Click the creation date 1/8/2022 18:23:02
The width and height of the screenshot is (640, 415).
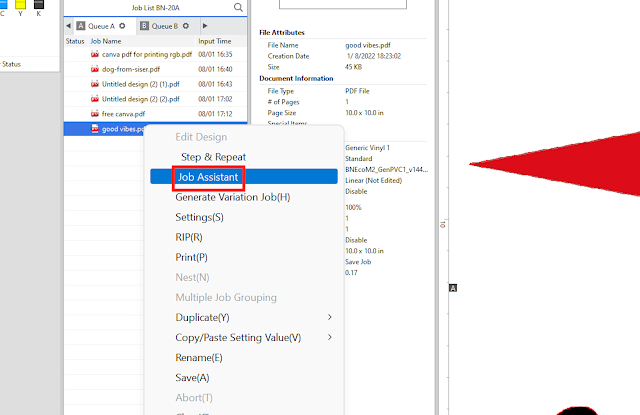coord(374,56)
